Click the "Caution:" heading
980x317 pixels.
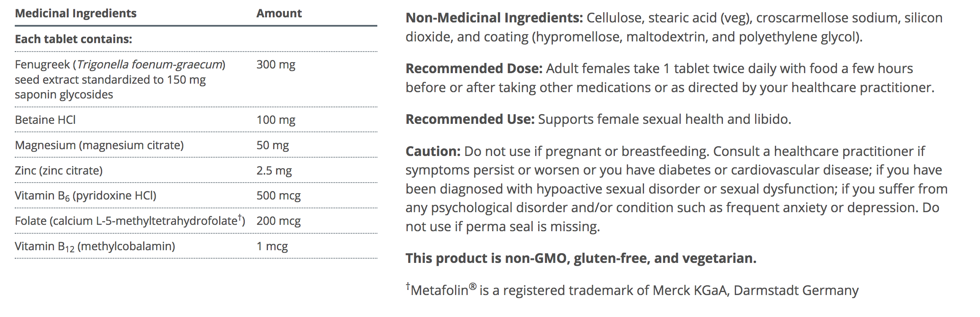[433, 151]
